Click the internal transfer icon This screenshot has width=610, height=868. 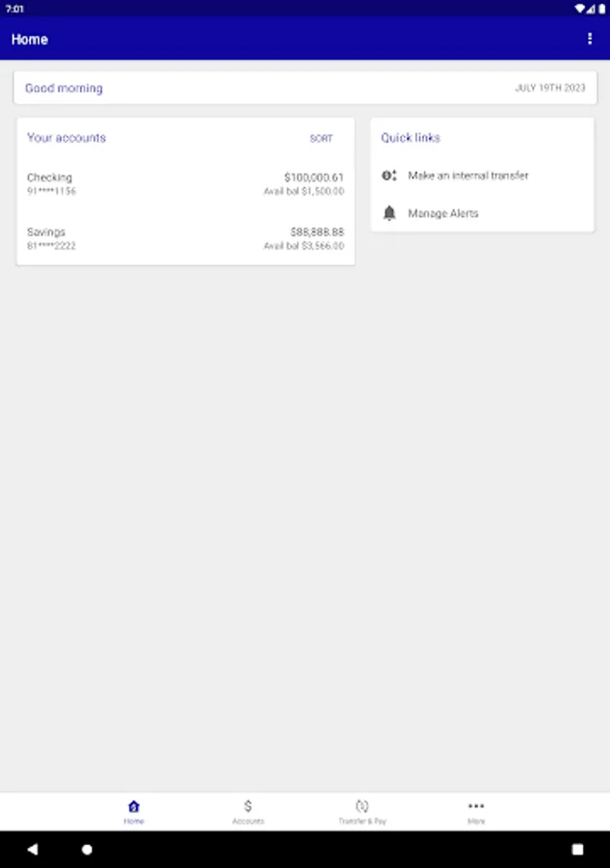coord(389,176)
